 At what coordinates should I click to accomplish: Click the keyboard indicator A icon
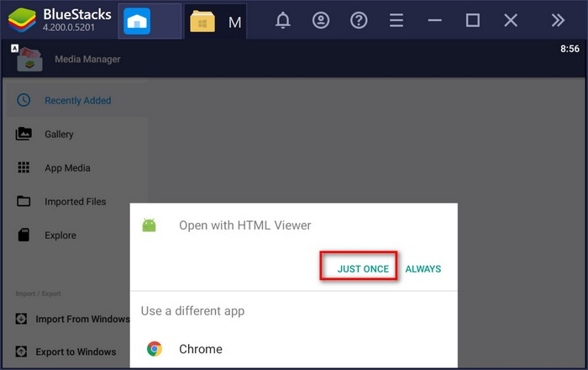tap(14, 48)
